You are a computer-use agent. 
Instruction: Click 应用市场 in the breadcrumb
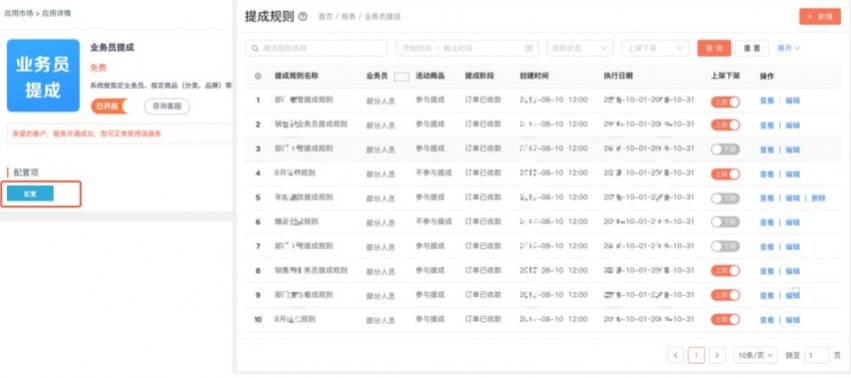click(18, 13)
